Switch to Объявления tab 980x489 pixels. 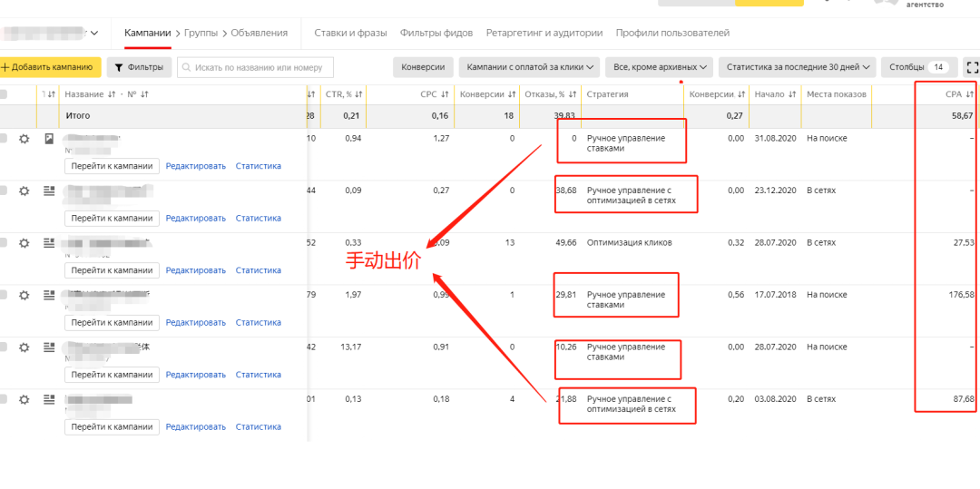click(260, 33)
